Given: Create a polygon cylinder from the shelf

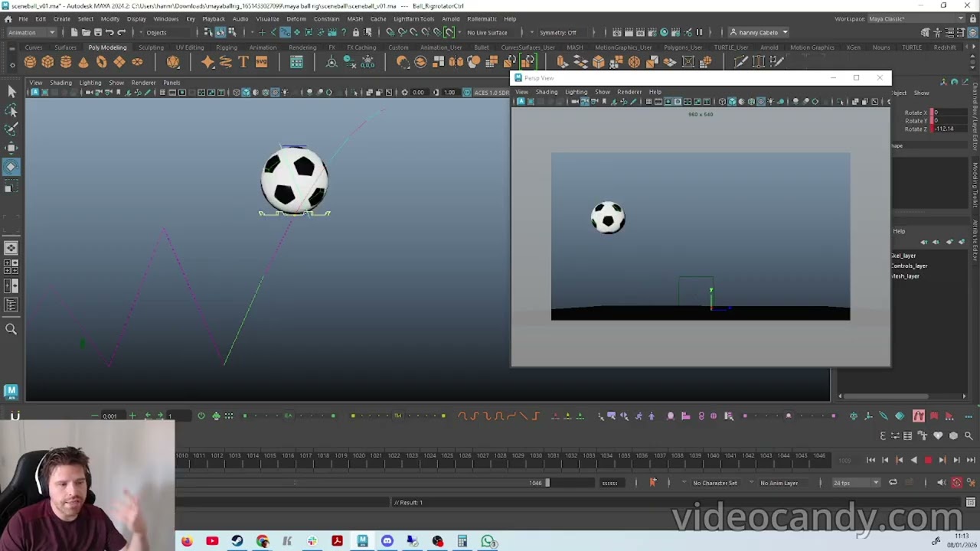Looking at the screenshot, I should tap(65, 62).
